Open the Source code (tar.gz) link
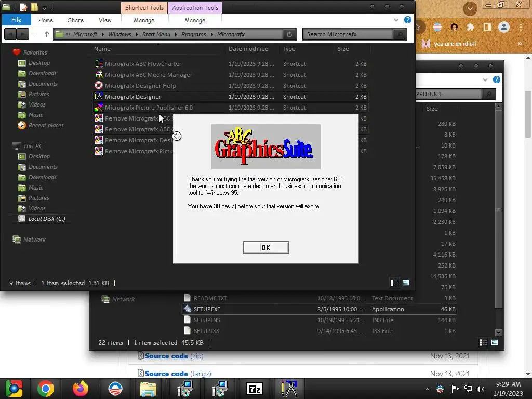The width and height of the screenshot is (532, 399). point(178,374)
